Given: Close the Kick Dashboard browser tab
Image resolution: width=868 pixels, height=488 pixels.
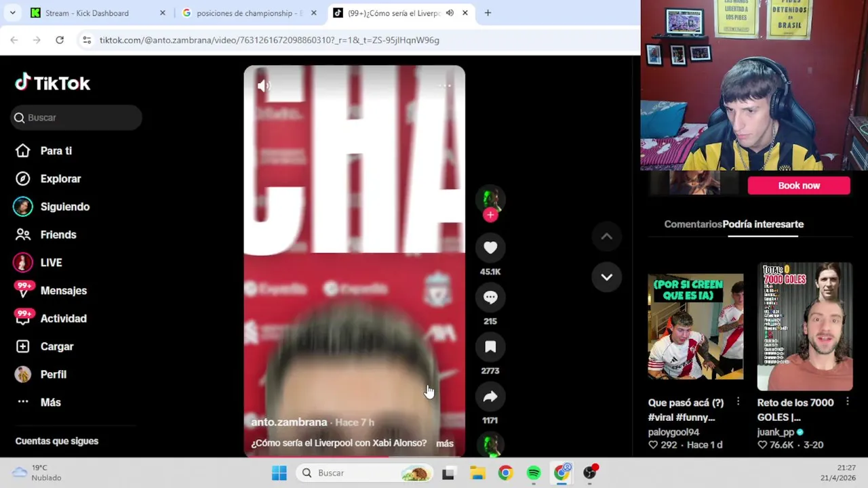Looking at the screenshot, I should [x=162, y=13].
